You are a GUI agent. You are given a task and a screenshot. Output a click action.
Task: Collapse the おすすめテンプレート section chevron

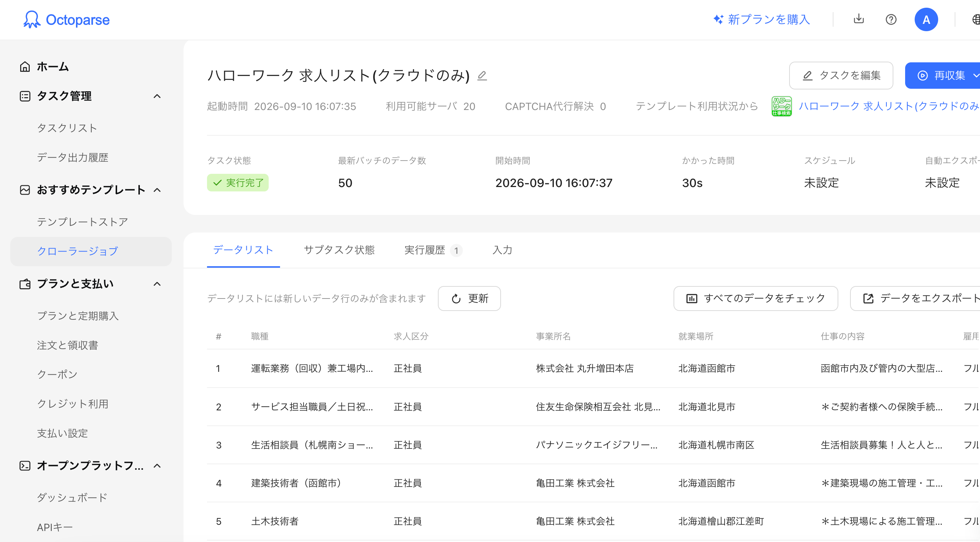pos(157,190)
